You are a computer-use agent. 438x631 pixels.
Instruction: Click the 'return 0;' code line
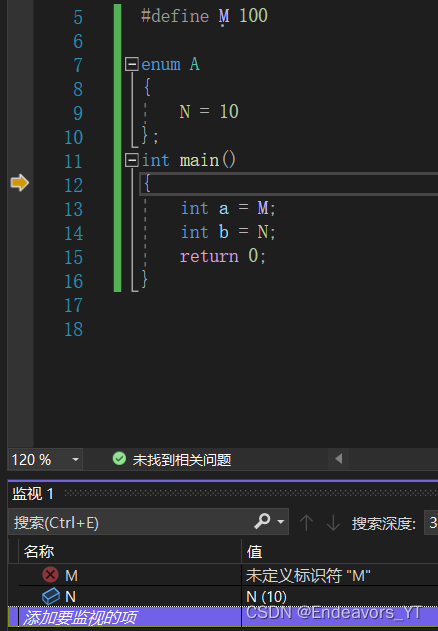point(223,256)
